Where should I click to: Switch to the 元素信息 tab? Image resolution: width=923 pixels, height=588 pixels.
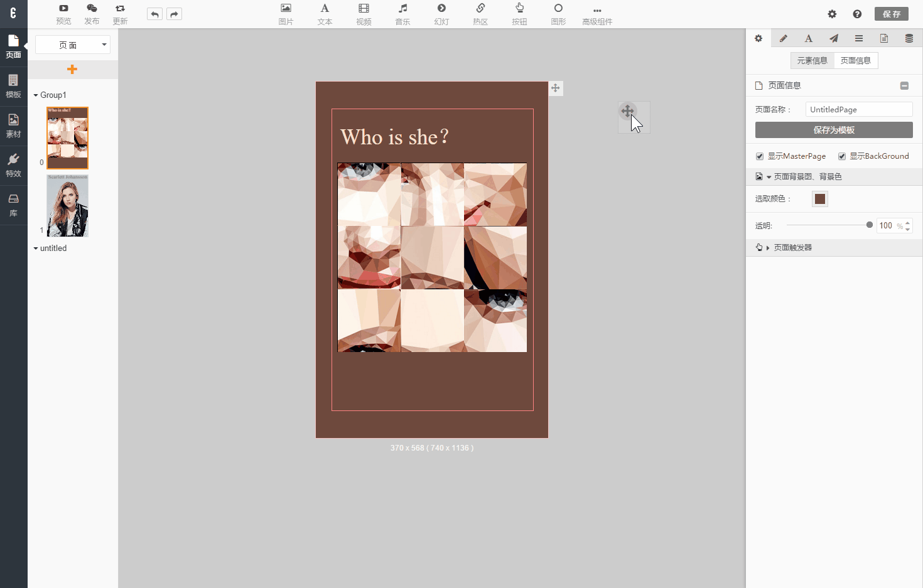pyautogui.click(x=812, y=60)
